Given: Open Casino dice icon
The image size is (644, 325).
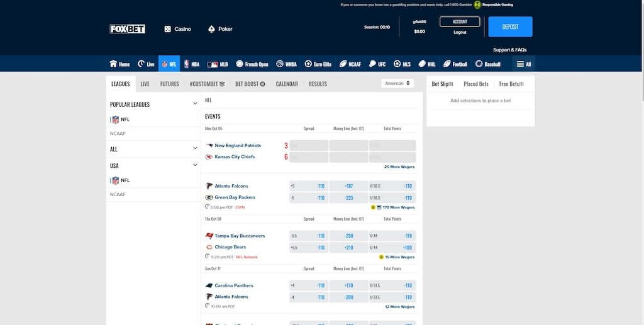Looking at the screenshot, I should pyautogui.click(x=167, y=29).
